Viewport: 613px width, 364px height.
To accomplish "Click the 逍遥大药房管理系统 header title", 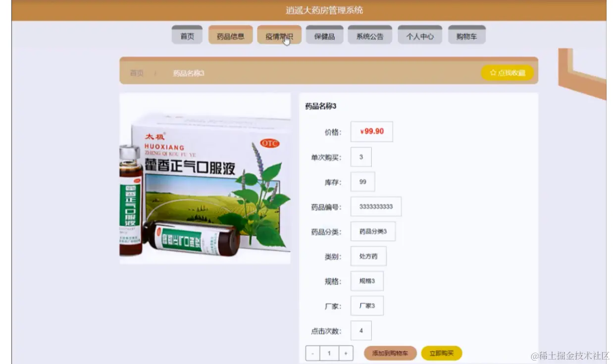I will click(324, 10).
